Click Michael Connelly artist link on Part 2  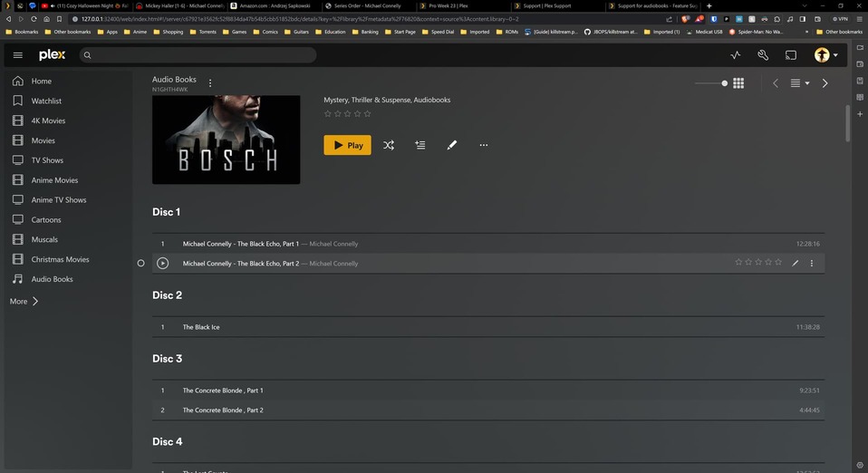click(x=333, y=264)
